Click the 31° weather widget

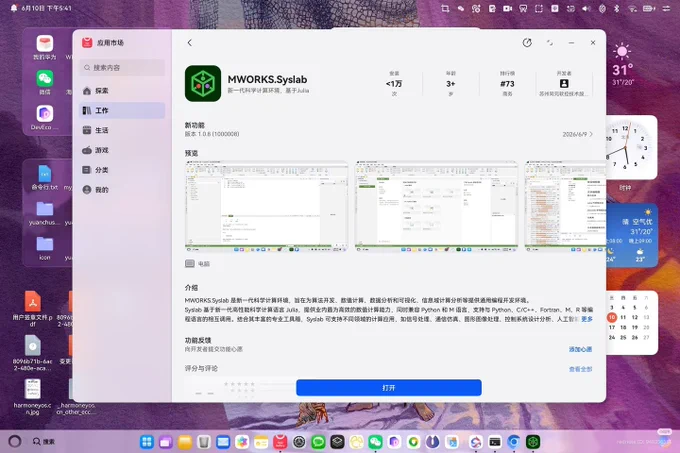623,64
